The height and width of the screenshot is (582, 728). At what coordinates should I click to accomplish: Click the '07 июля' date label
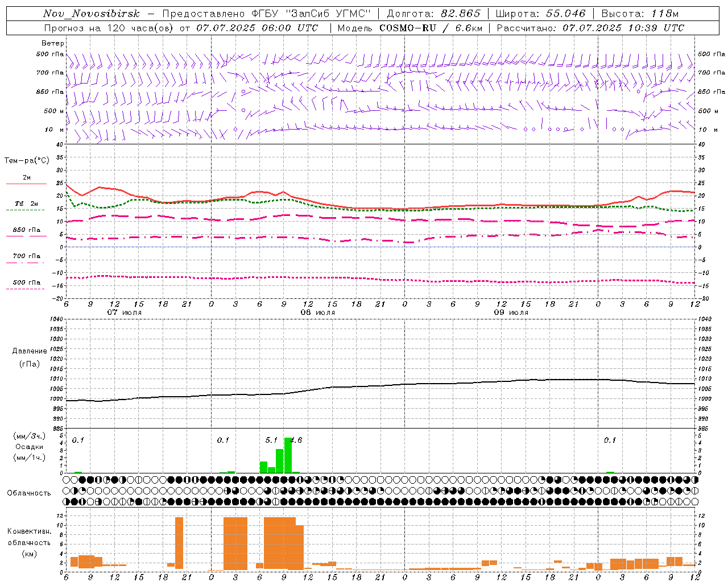point(125,313)
